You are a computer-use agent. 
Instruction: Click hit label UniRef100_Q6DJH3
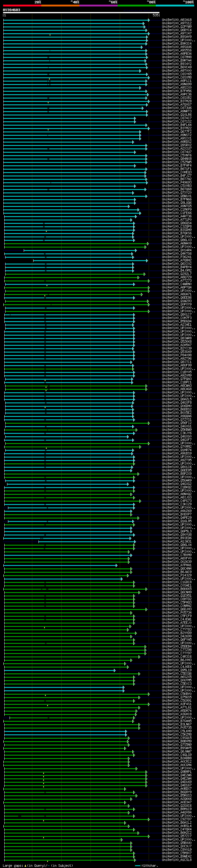point(177,609)
